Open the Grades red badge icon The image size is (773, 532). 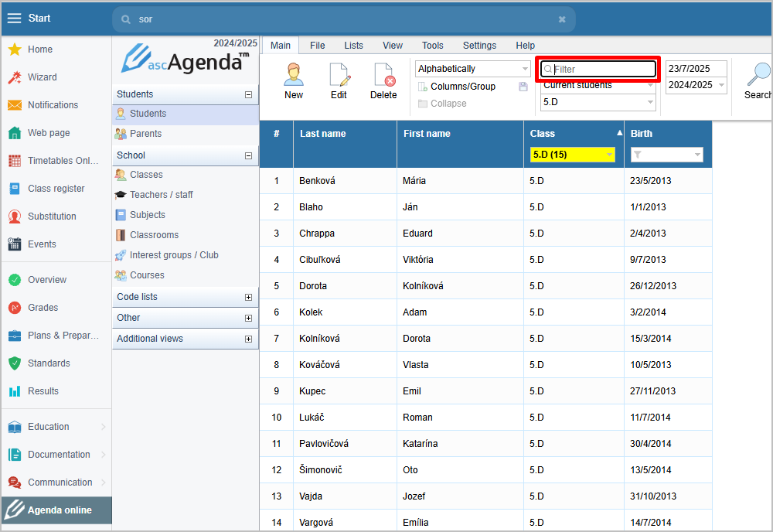[15, 308]
